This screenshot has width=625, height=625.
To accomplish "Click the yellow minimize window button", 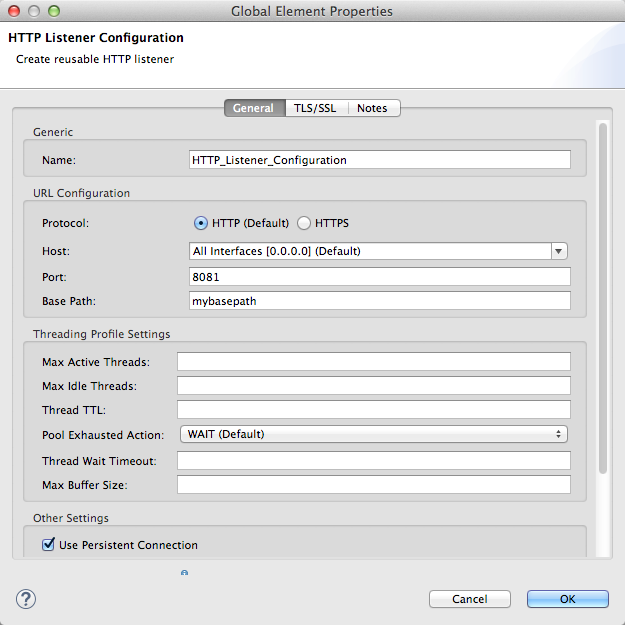I will click(34, 12).
